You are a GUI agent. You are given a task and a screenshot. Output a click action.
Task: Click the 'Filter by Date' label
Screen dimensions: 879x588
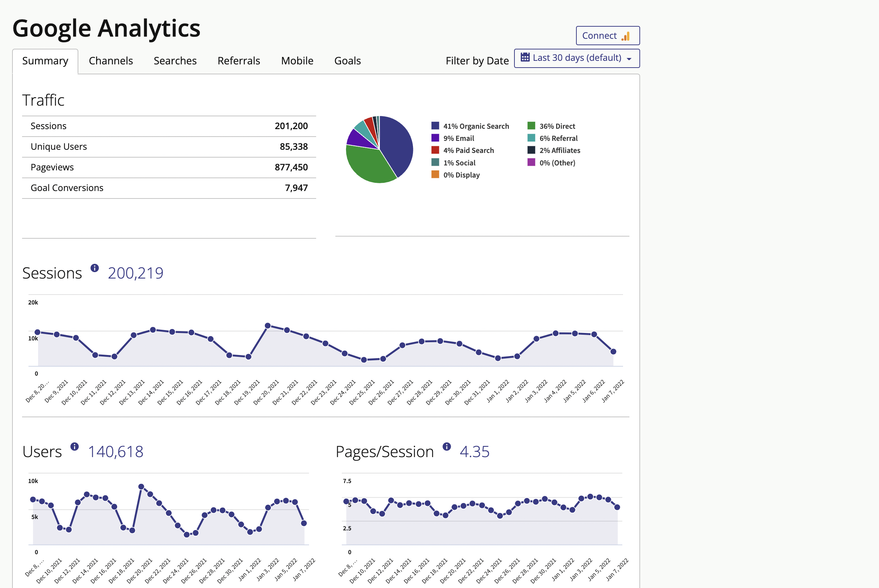(477, 61)
